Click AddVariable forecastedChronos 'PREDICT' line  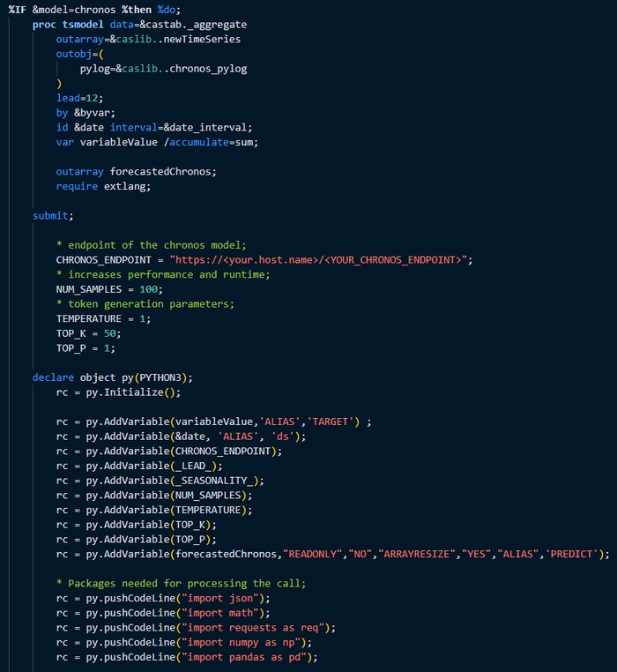(333, 554)
